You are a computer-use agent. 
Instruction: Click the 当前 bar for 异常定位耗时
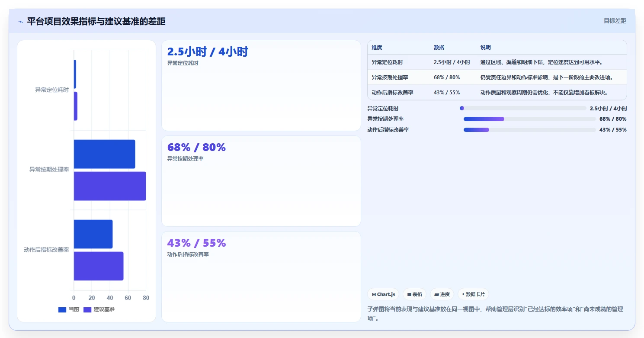click(75, 74)
